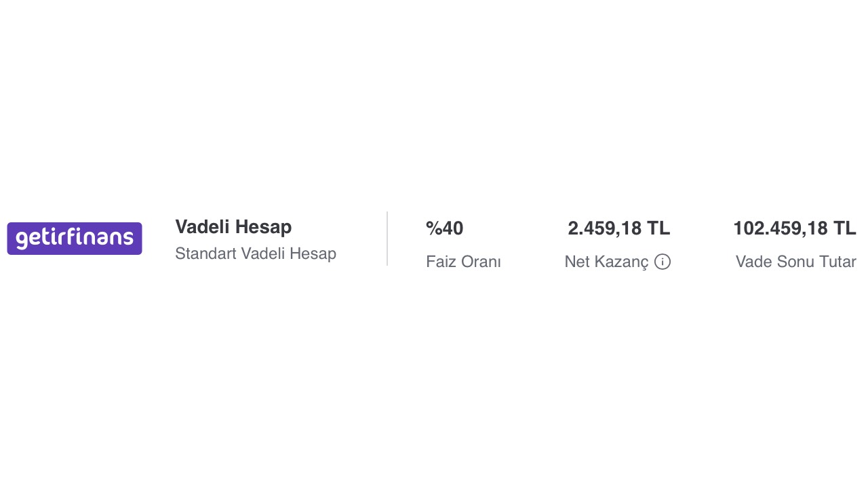868x488 pixels.
Task: Click the info icon beside Net Kazanç
Action: click(x=663, y=262)
